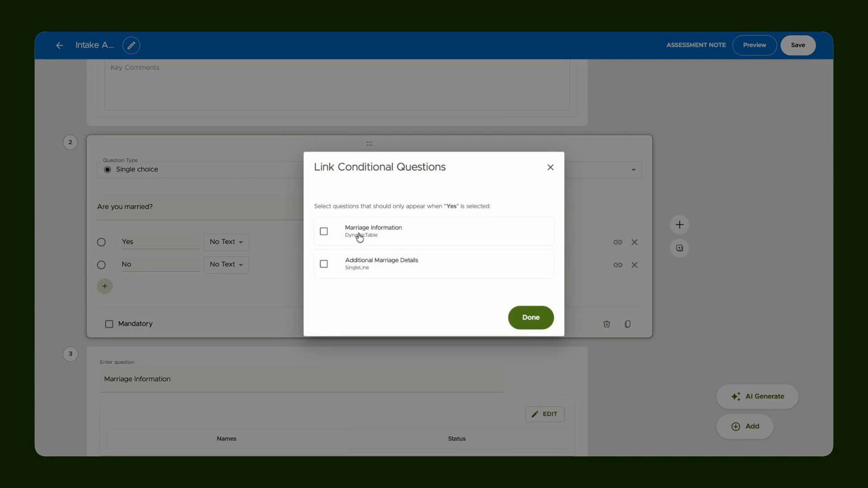Click the link icon for the Yes option
The width and height of the screenshot is (868, 488).
tap(618, 242)
